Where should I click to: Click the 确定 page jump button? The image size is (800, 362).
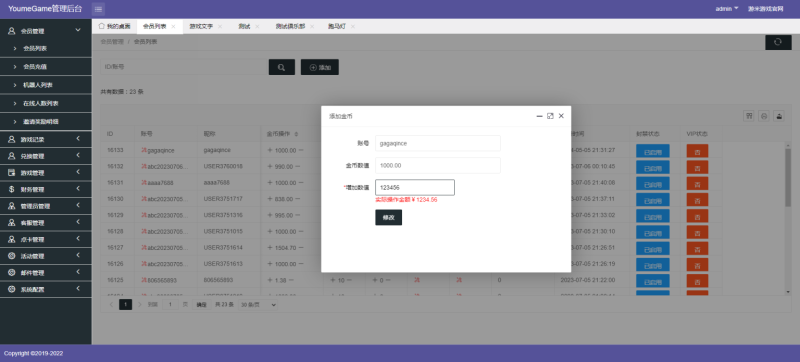[202, 304]
